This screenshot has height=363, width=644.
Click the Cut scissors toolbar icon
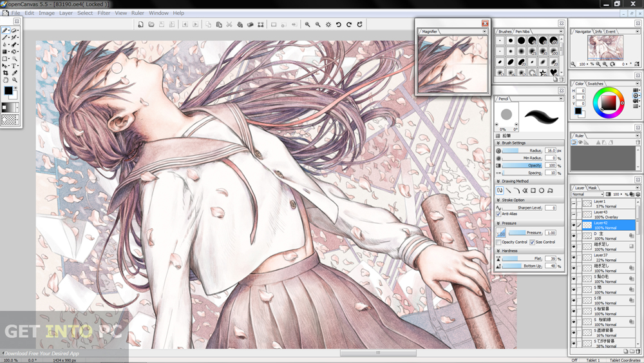[x=229, y=25]
